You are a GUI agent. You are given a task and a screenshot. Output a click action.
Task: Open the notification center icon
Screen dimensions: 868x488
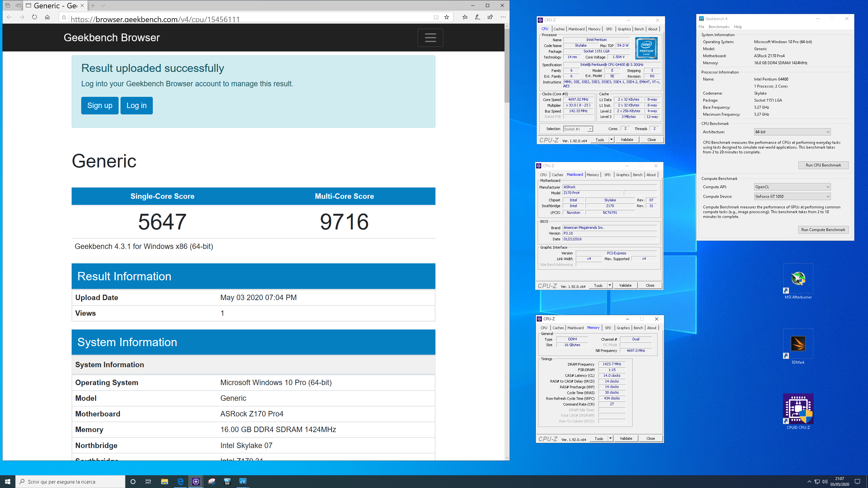[x=857, y=481]
